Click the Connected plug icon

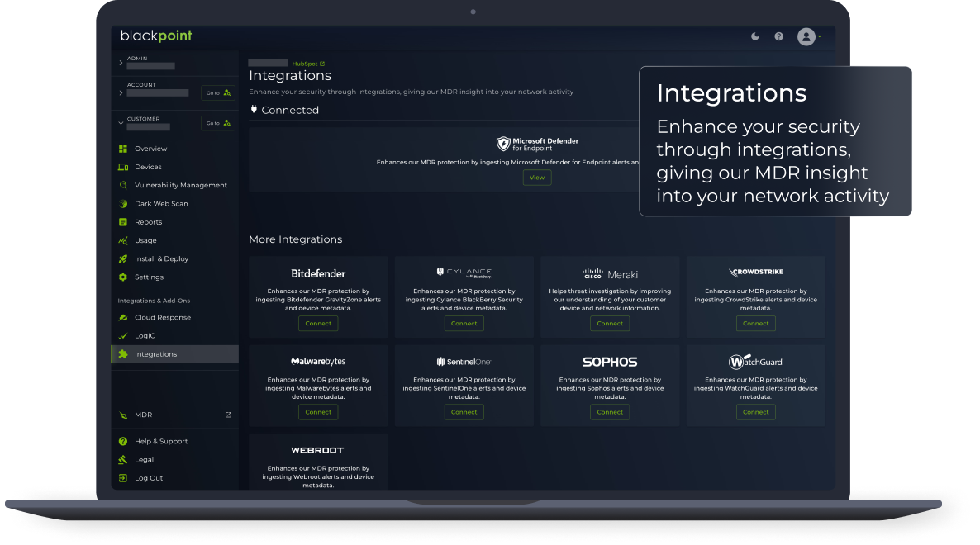pos(254,109)
